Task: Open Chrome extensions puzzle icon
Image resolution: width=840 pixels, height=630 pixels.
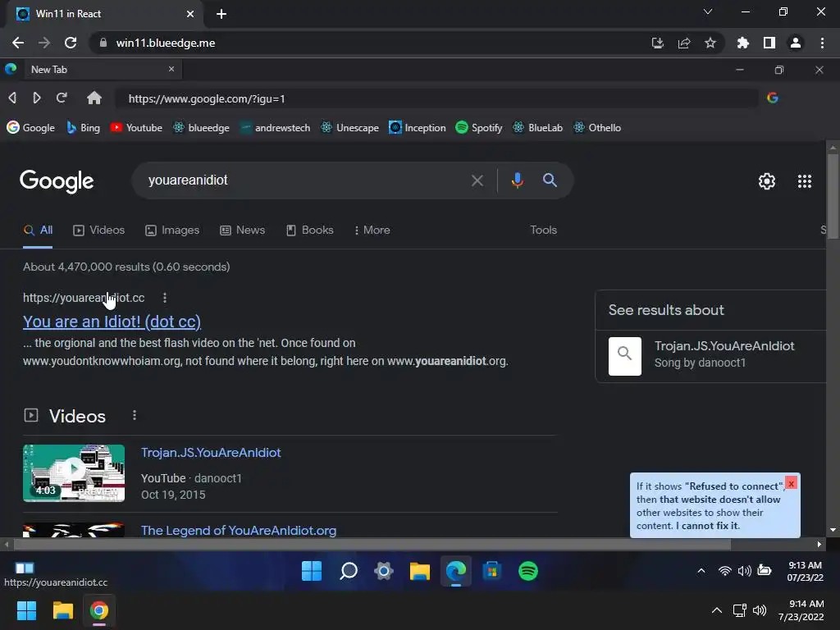Action: tap(742, 43)
